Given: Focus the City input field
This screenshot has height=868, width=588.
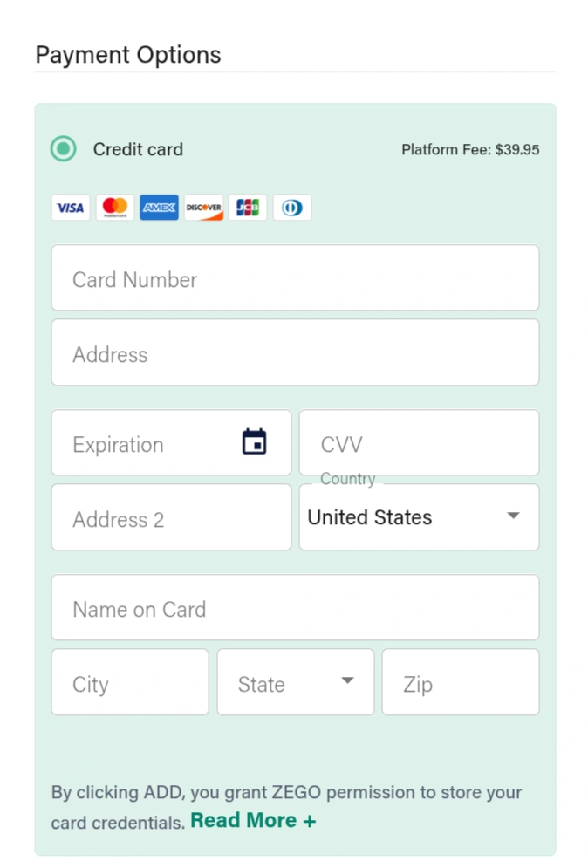Looking at the screenshot, I should pyautogui.click(x=130, y=683).
